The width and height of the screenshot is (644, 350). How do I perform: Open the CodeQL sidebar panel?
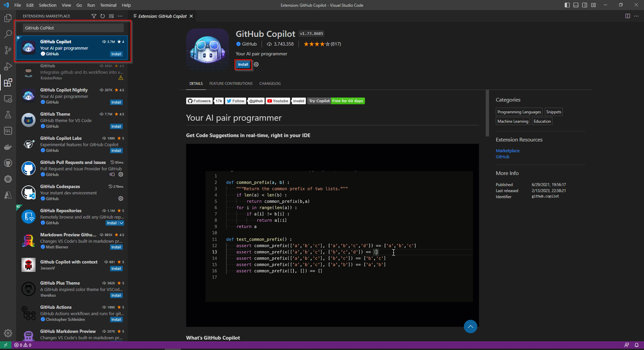click(8, 131)
